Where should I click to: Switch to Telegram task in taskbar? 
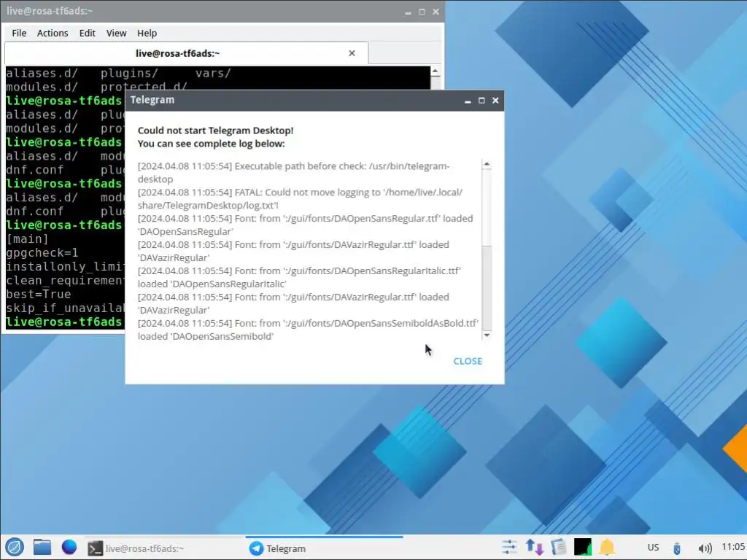324,548
